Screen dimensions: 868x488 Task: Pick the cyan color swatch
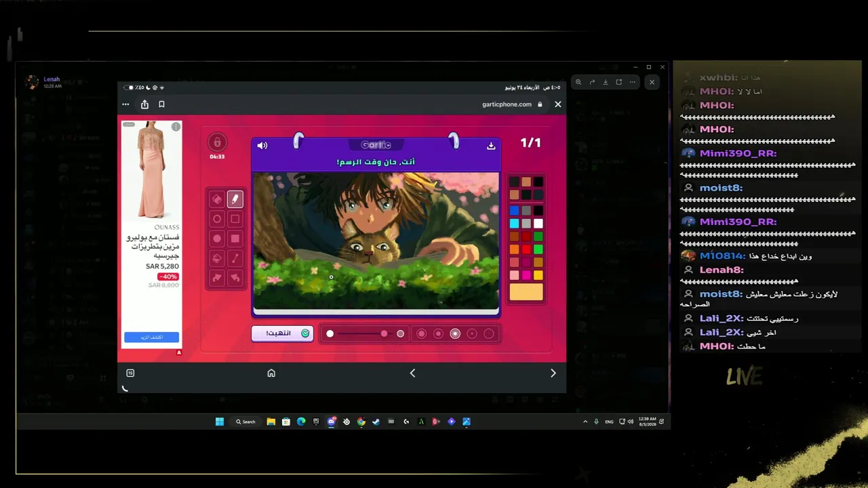click(514, 224)
